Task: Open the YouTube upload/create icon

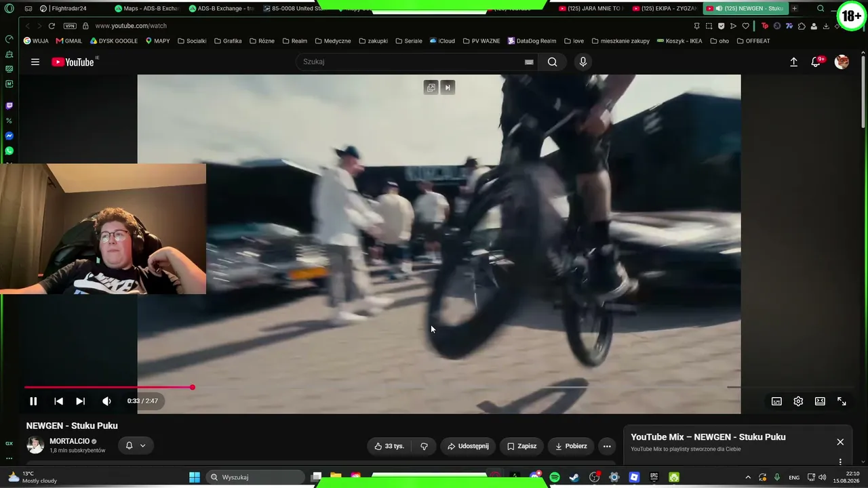Action: [x=793, y=62]
